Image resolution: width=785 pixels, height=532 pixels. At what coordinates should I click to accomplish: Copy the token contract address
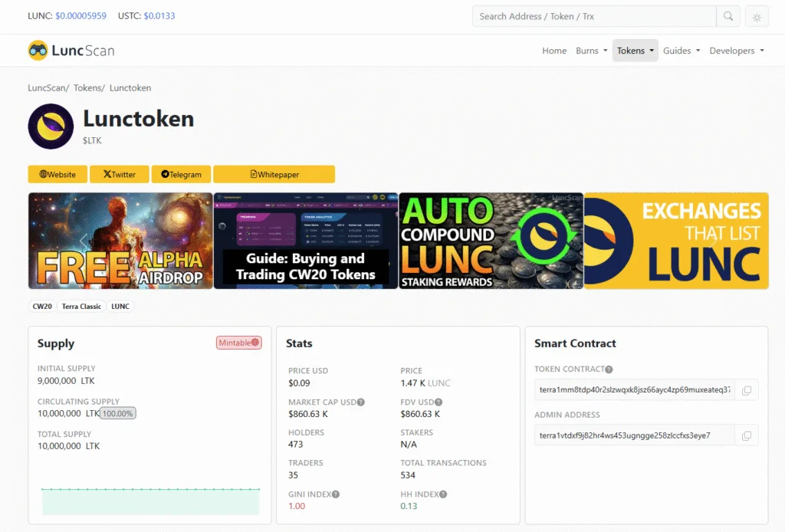click(x=746, y=390)
